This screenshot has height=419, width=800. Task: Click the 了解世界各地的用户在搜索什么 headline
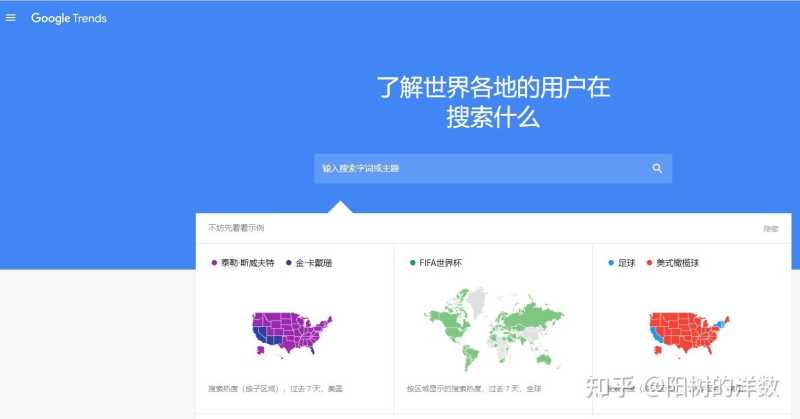click(x=493, y=102)
